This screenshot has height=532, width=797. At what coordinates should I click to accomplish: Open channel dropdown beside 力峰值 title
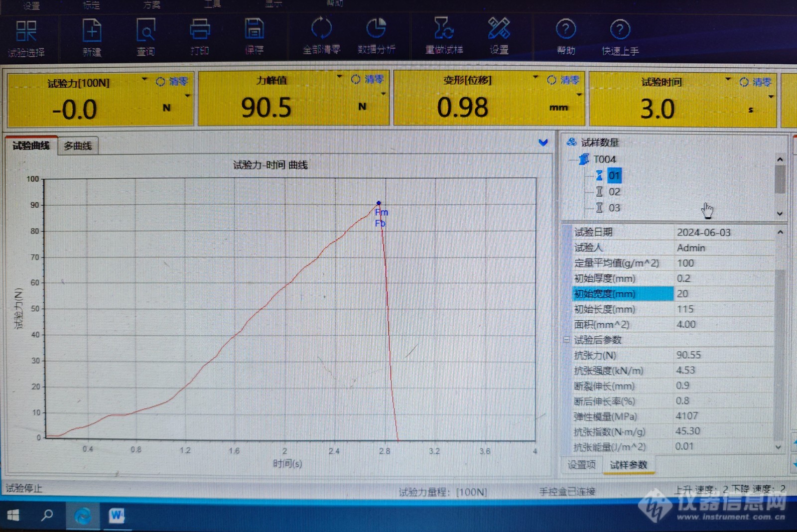click(340, 77)
